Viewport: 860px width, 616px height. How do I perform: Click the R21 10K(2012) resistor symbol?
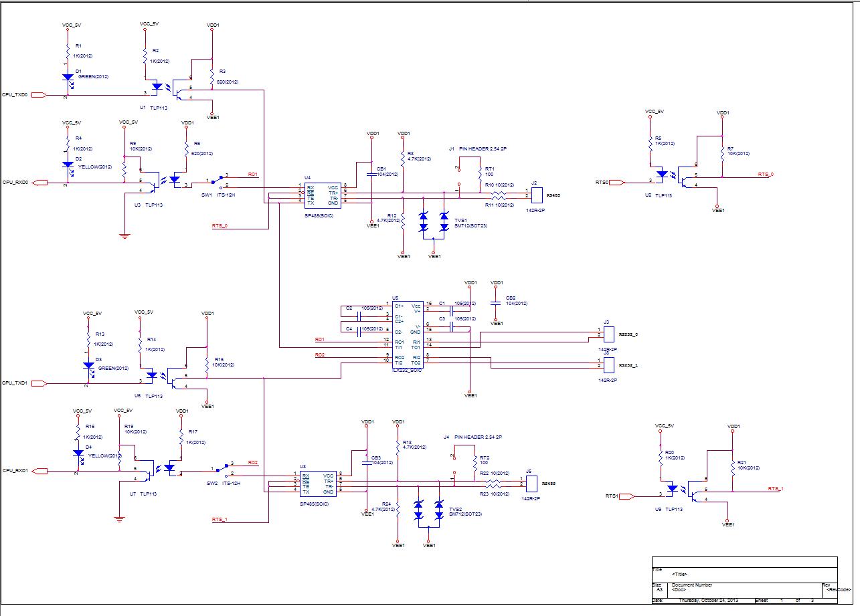[732, 468]
